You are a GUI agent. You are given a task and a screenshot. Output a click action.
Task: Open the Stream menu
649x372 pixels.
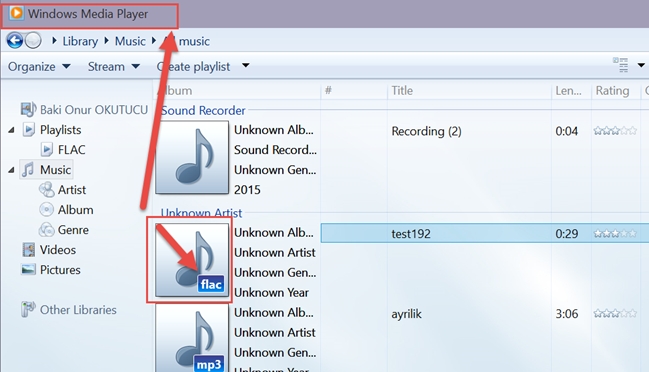(x=114, y=67)
